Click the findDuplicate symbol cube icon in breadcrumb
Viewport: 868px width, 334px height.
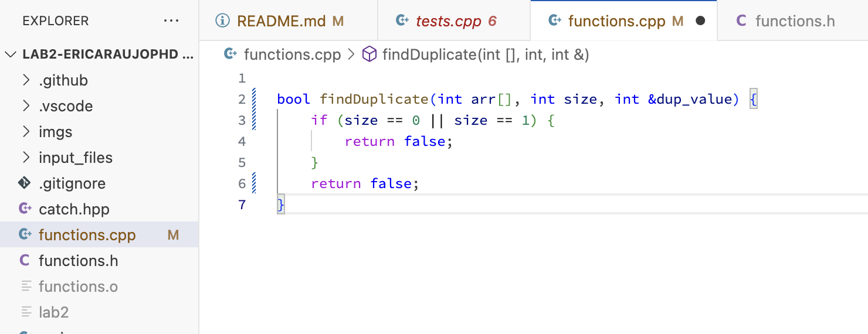[x=369, y=55]
